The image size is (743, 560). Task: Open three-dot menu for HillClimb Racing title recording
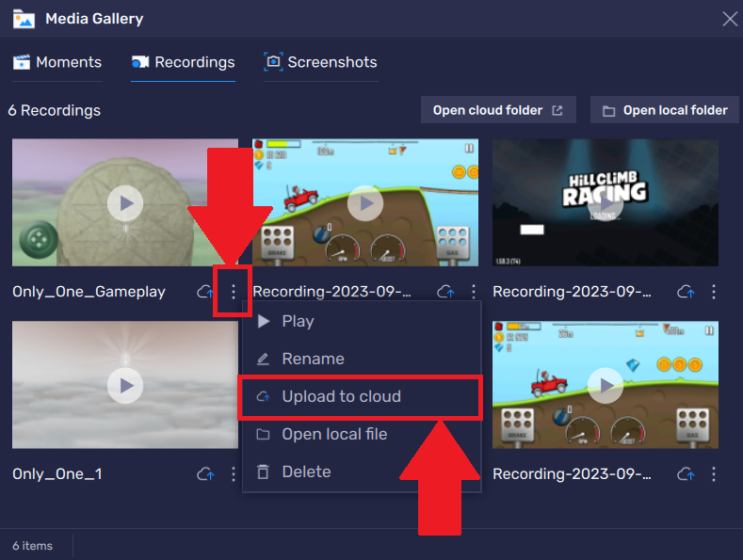pos(714,292)
